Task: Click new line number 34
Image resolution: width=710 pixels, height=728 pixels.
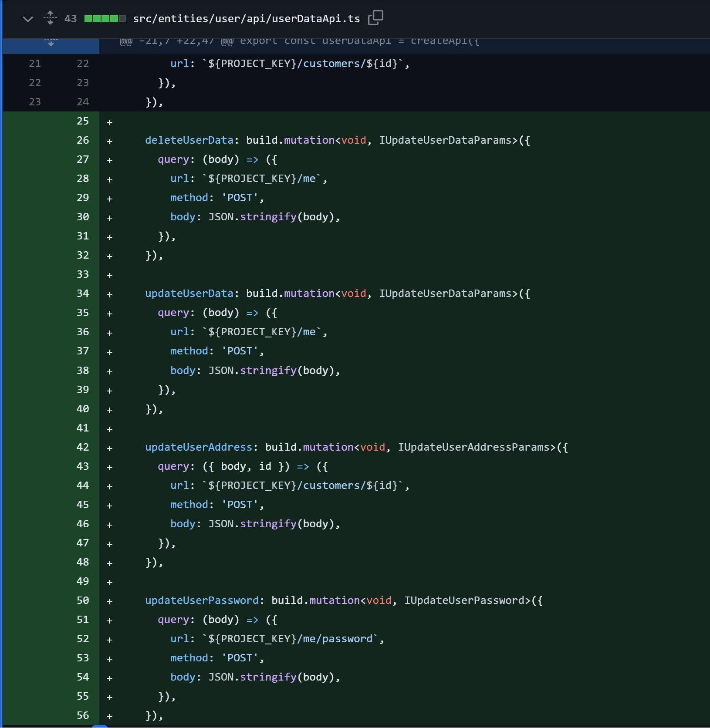Action: 82,293
